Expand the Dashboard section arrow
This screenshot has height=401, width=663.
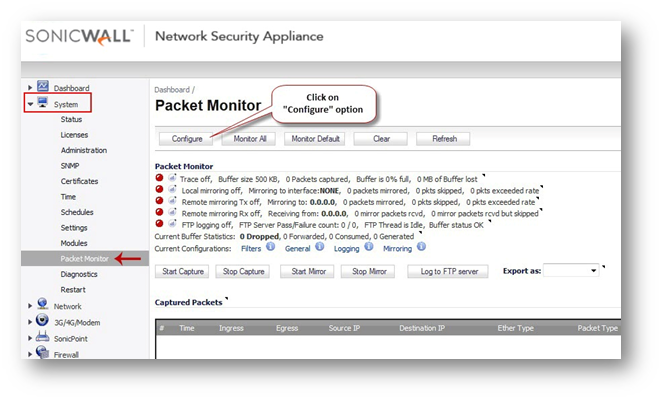pos(30,89)
